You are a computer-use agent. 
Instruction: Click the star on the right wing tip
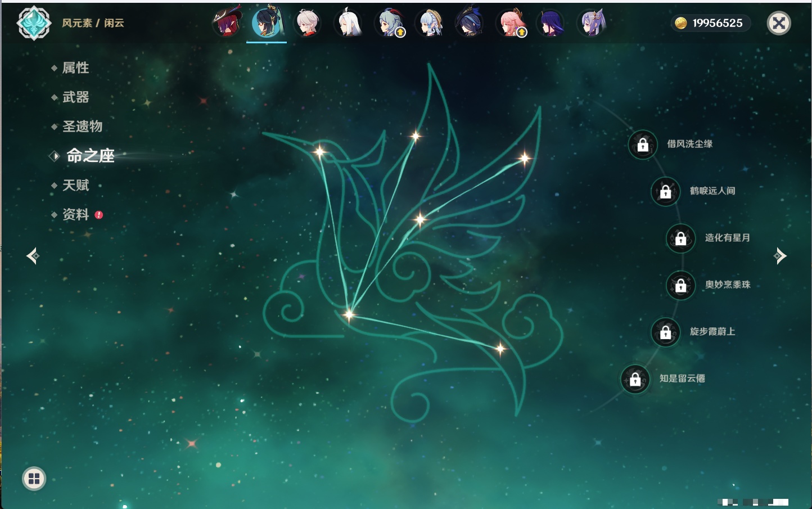524,159
